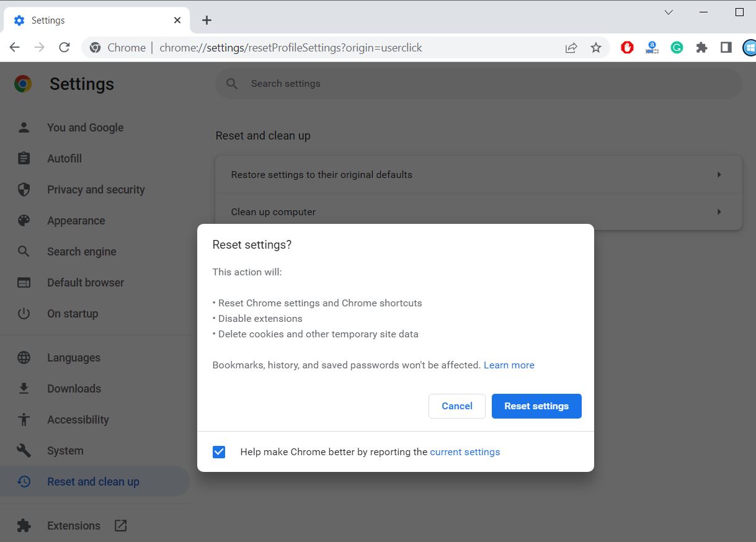Viewport: 756px width, 542px height.
Task: Click the red ad blocker extension icon
Action: click(627, 48)
